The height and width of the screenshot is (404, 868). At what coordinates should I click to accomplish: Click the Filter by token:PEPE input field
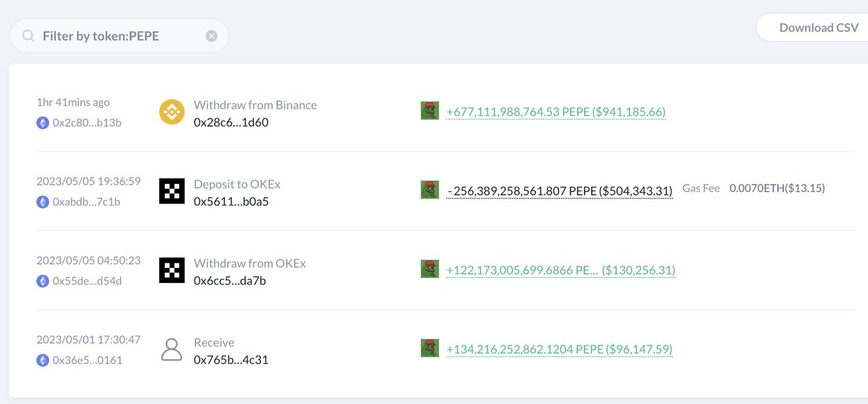(x=119, y=35)
